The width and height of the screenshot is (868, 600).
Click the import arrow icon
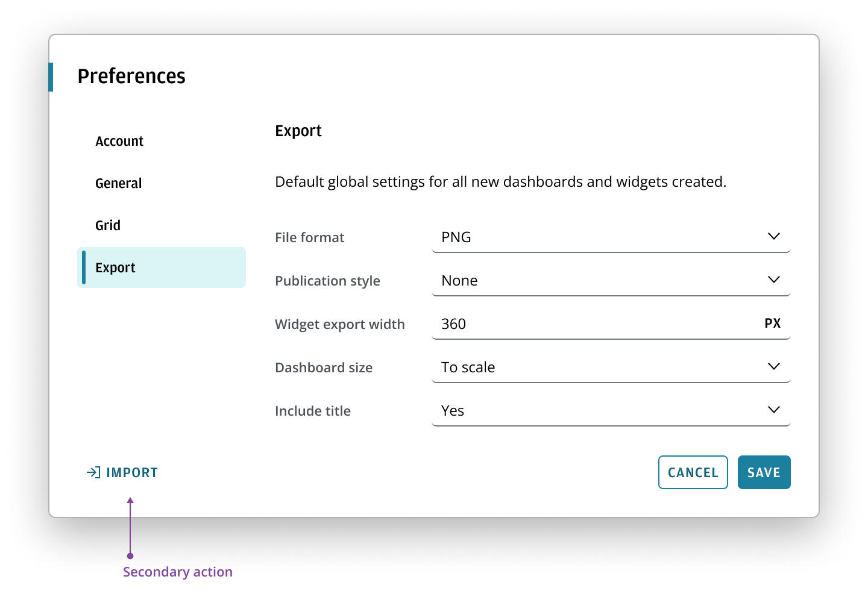(x=93, y=472)
